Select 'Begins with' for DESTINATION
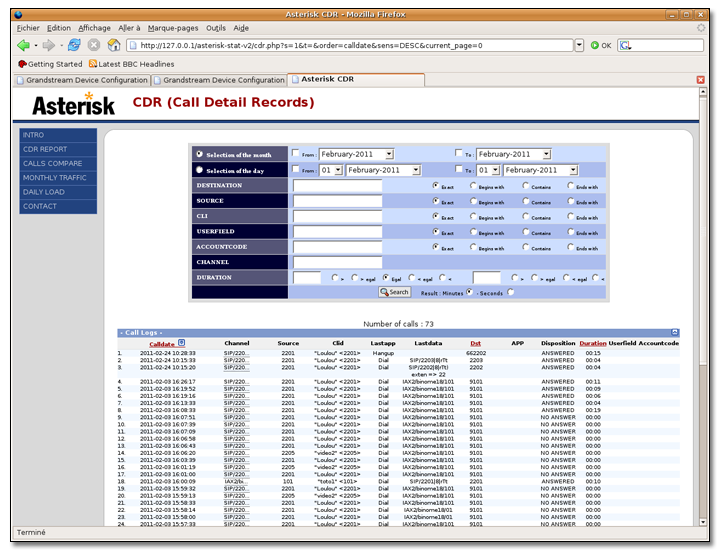721x555 pixels. click(473, 185)
